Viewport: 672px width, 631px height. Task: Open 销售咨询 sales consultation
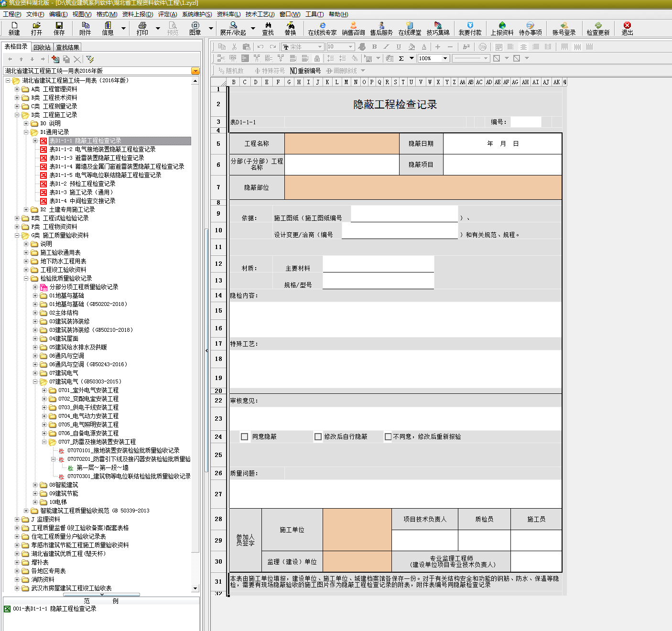(353, 29)
